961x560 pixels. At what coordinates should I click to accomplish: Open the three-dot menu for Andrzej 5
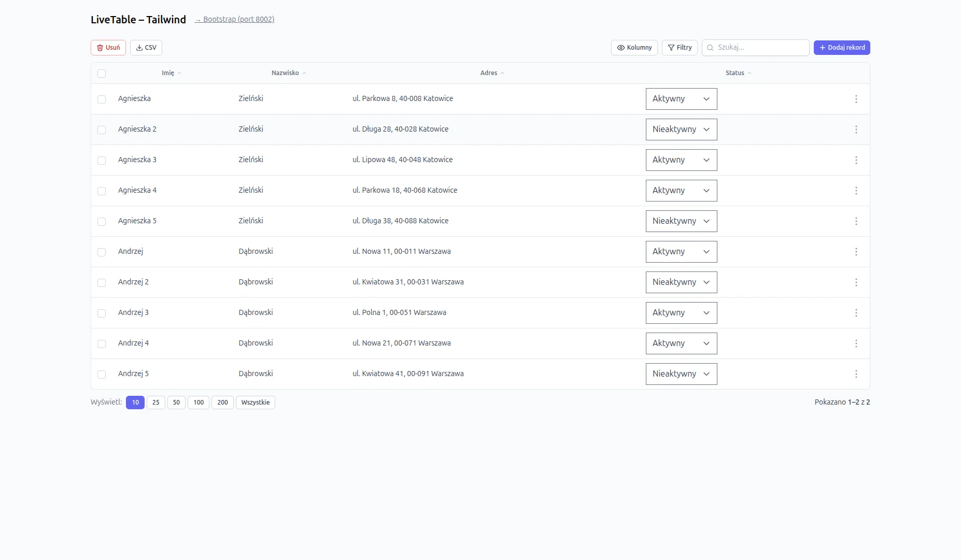pyautogui.click(x=856, y=374)
